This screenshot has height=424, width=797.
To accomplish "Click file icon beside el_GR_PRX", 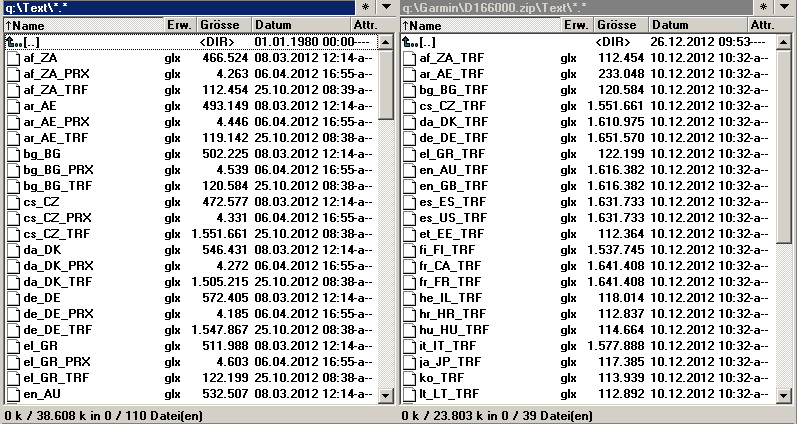I will tap(14, 362).
